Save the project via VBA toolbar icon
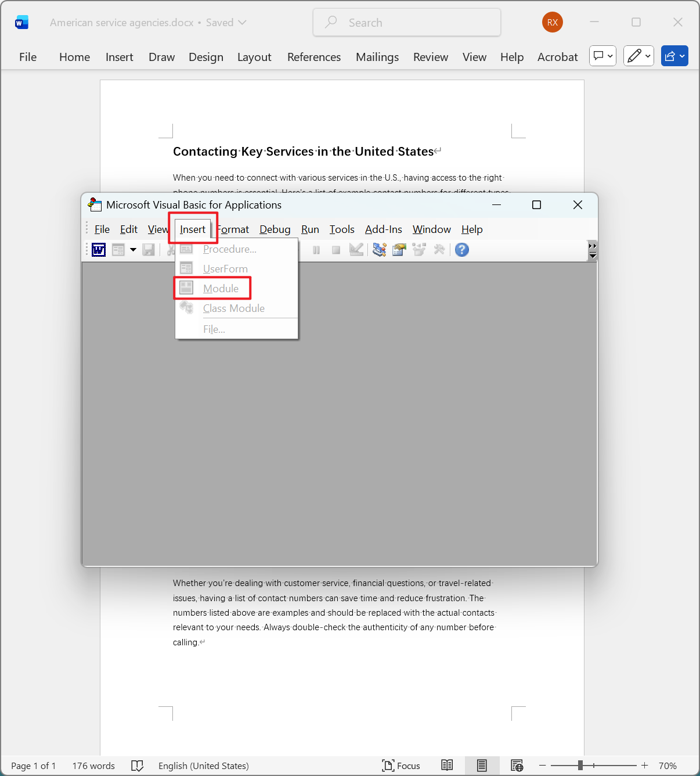This screenshot has height=776, width=700. tap(149, 250)
